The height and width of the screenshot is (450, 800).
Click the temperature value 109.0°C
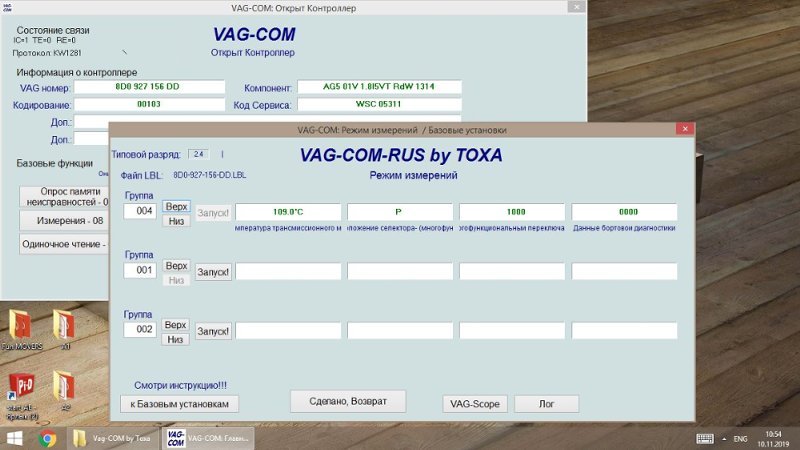288,212
